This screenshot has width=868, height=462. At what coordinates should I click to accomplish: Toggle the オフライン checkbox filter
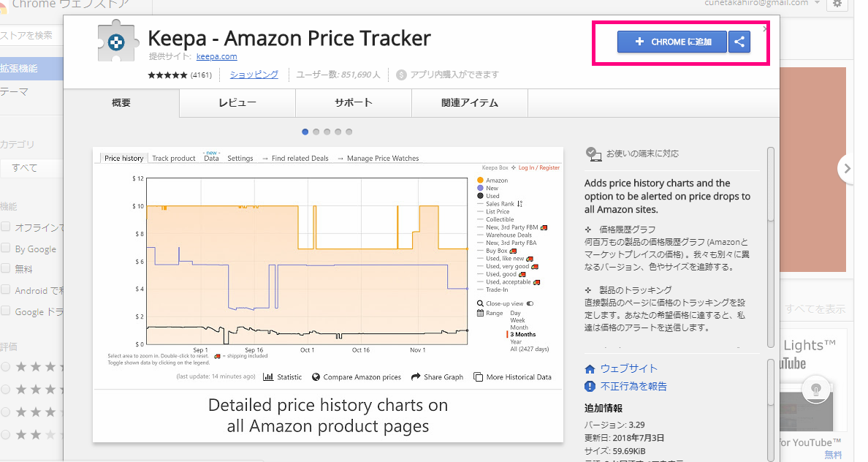pos(6,227)
